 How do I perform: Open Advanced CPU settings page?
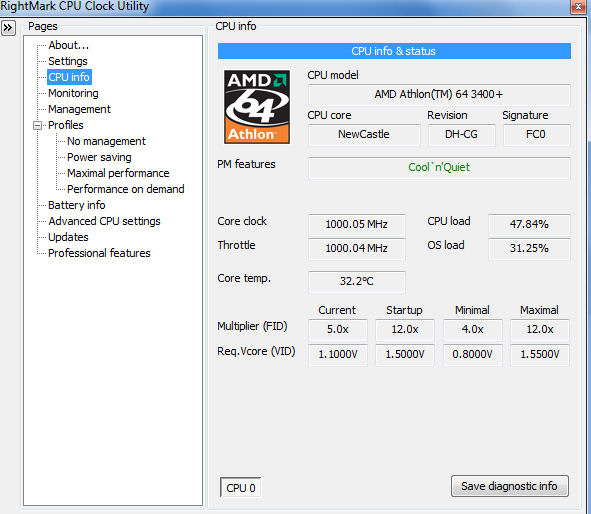point(104,221)
